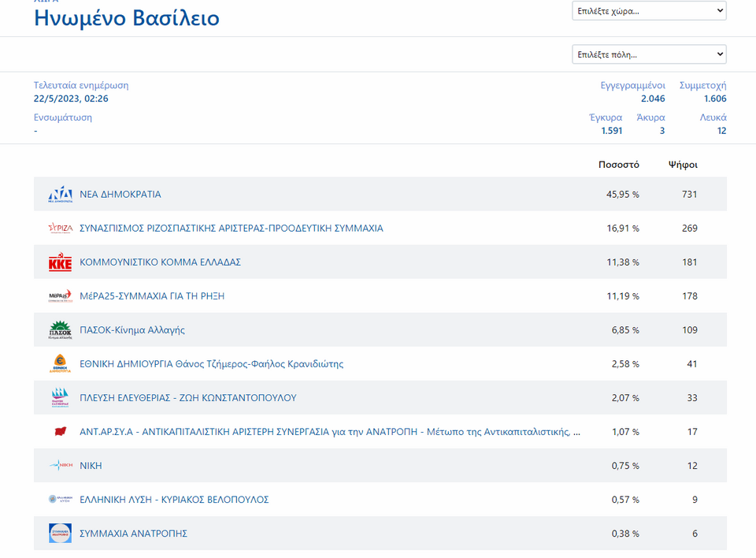Open ΕΛΛΗΝΙΚΗ ΛΥΣΗ - ΚΥΡΙΑΚΟΣ ΒΕΛΟΠΟΥΛΟΣ link
The image size is (756, 558).
[x=174, y=500]
